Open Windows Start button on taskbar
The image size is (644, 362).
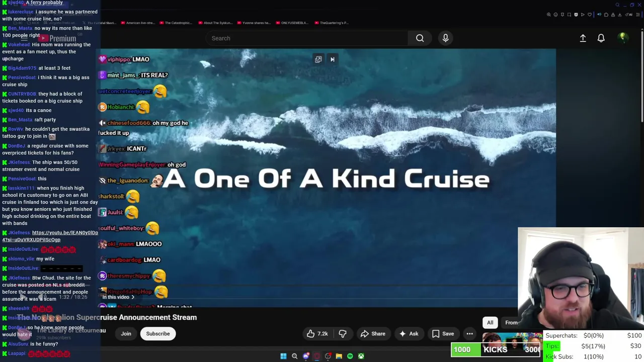[x=283, y=356]
